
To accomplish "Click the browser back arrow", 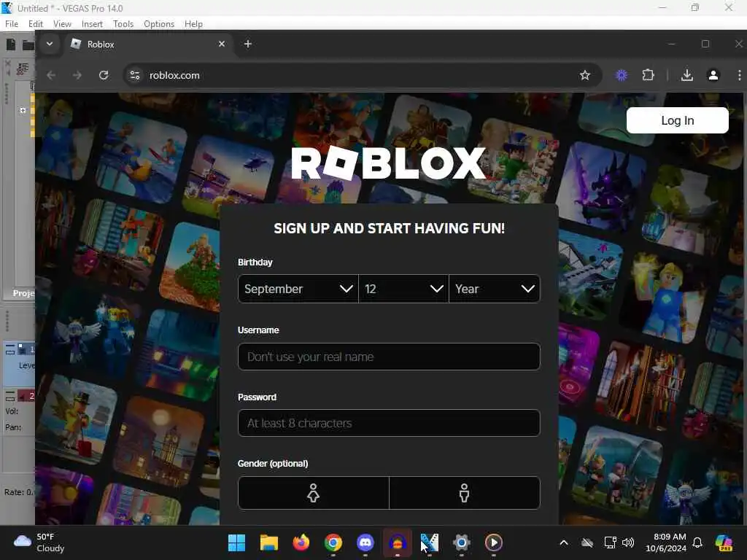I will tap(52, 75).
